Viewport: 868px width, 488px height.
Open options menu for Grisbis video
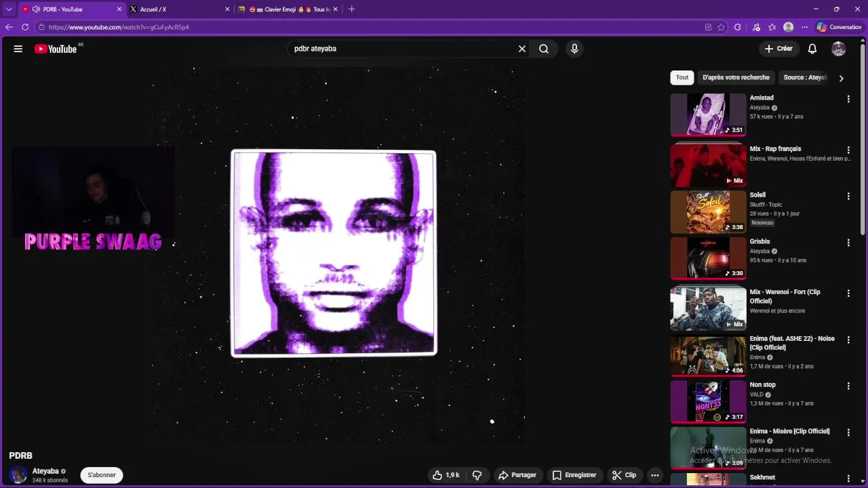click(x=848, y=243)
